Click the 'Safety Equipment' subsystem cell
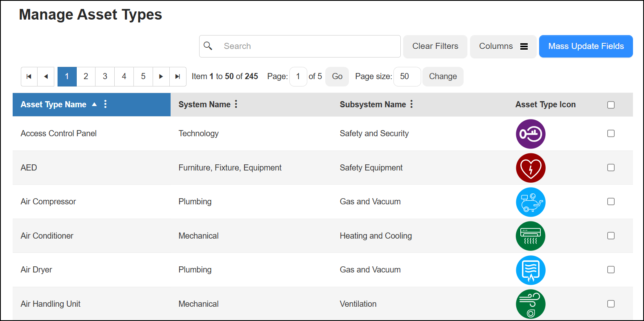644x321 pixels. 371,168
